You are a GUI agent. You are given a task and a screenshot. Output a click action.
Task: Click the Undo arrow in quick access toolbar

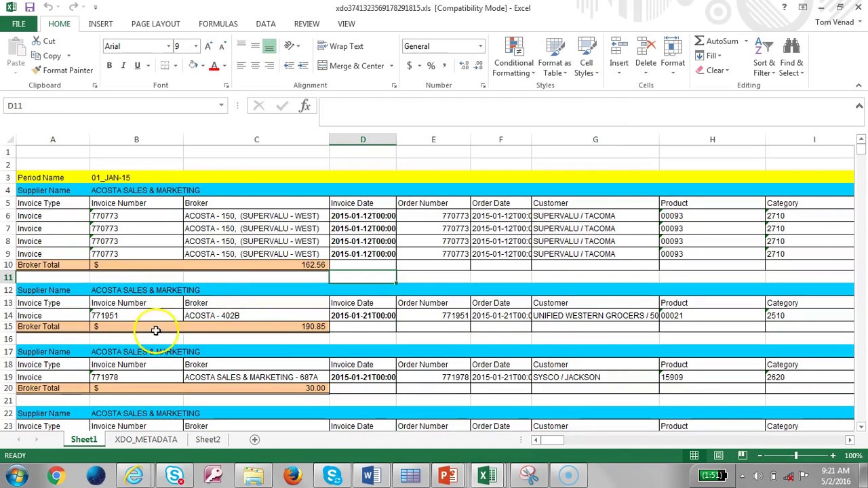[x=48, y=7]
